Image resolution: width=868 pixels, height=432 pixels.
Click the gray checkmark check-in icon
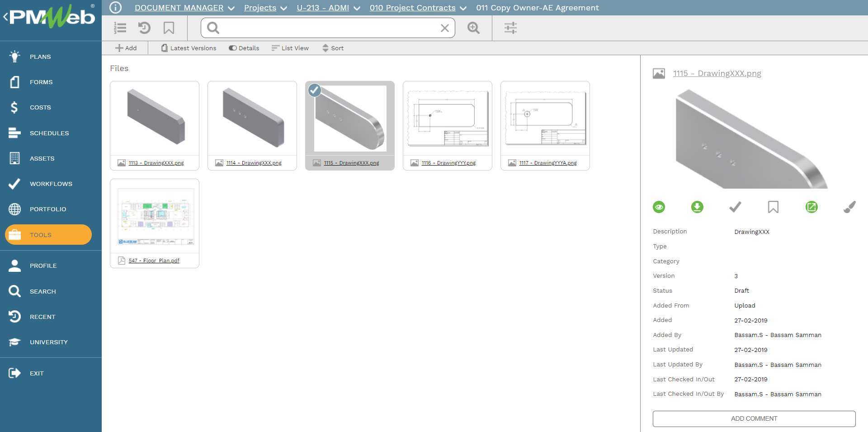[735, 207]
